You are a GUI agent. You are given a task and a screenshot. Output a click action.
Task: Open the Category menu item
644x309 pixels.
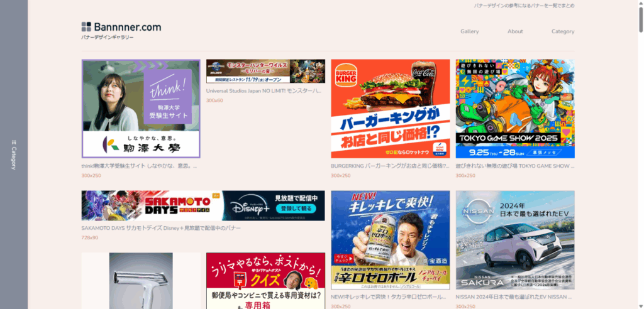tap(562, 31)
